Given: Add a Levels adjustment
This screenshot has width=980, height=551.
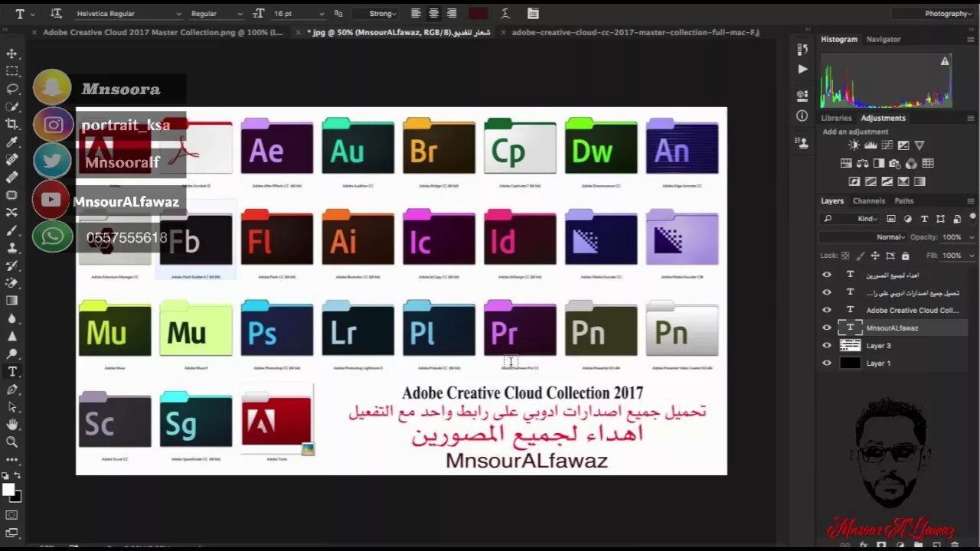Looking at the screenshot, I should click(871, 145).
